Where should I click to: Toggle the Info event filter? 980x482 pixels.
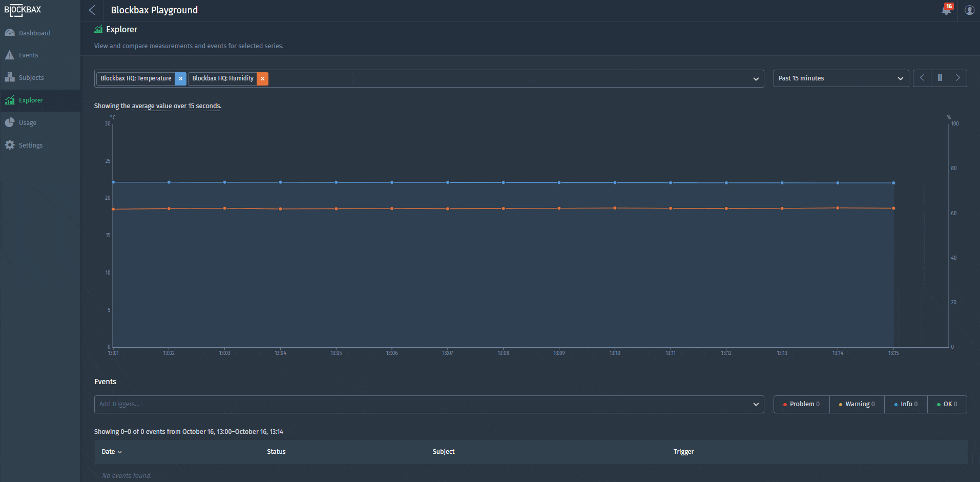[x=906, y=404]
